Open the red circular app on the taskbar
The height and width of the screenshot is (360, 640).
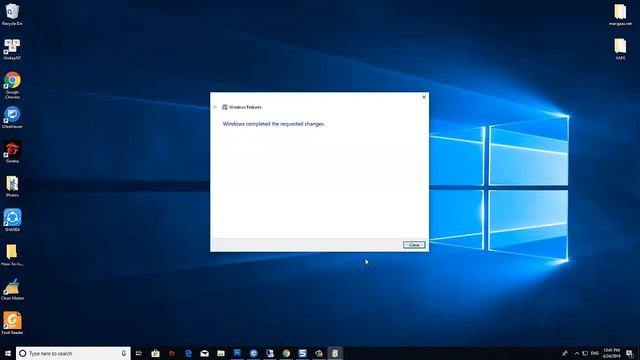pos(172,353)
